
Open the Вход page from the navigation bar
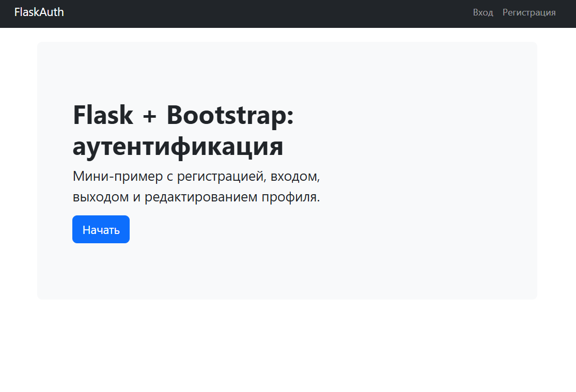(x=482, y=12)
